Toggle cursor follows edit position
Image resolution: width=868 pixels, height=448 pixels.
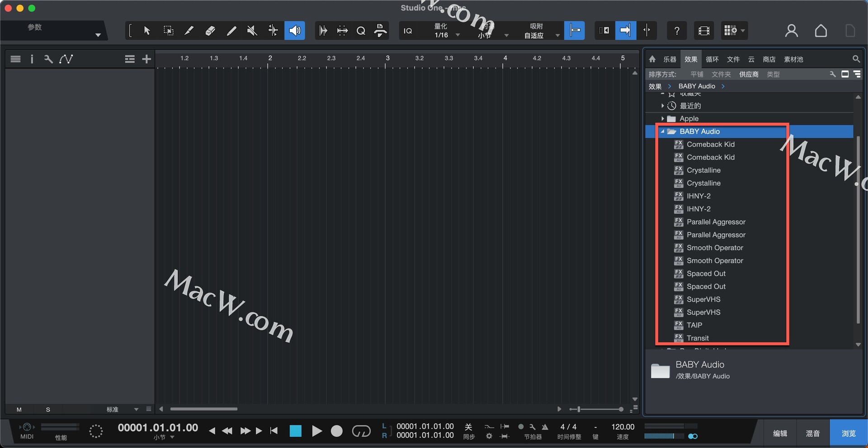647,31
